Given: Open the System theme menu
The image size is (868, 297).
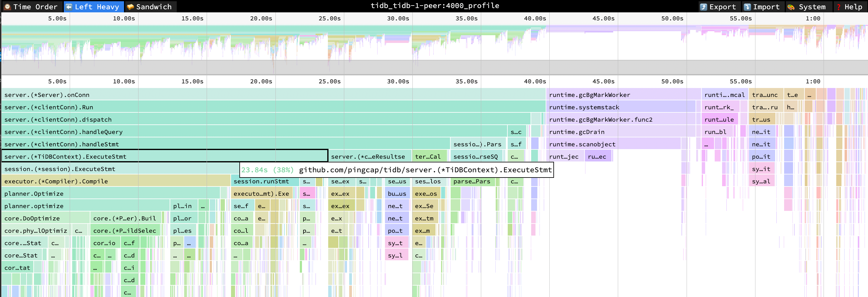Looking at the screenshot, I should pos(812,6).
